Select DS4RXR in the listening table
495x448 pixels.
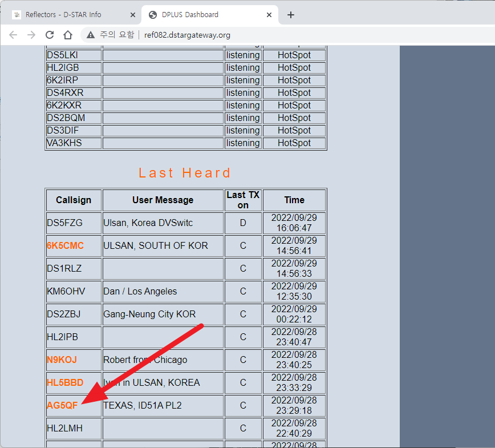coord(65,92)
